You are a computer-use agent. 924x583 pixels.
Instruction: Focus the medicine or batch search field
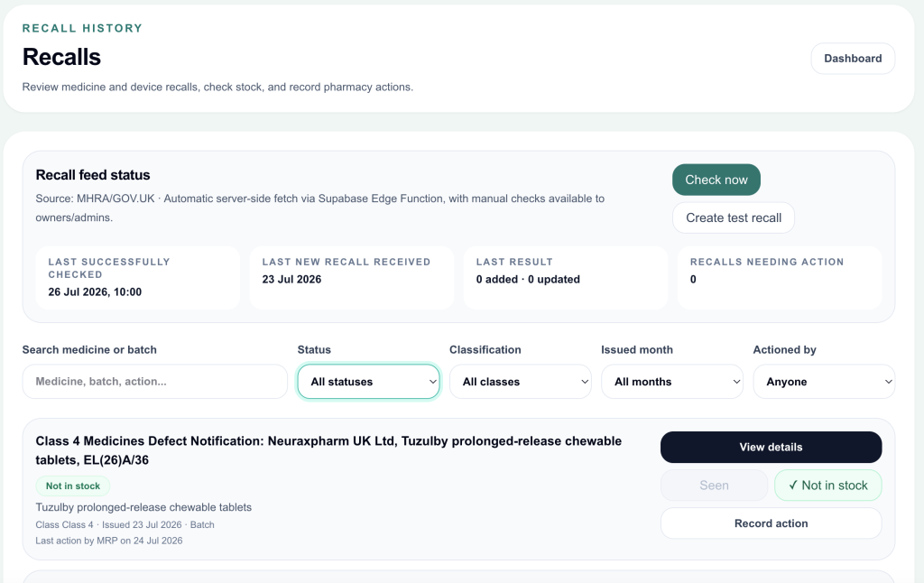tap(154, 382)
